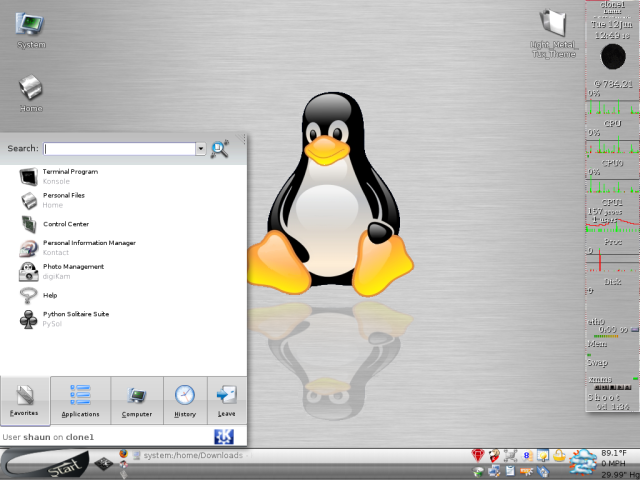Click the Mem meter label
Screen dimensions: 640x480
(x=597, y=344)
